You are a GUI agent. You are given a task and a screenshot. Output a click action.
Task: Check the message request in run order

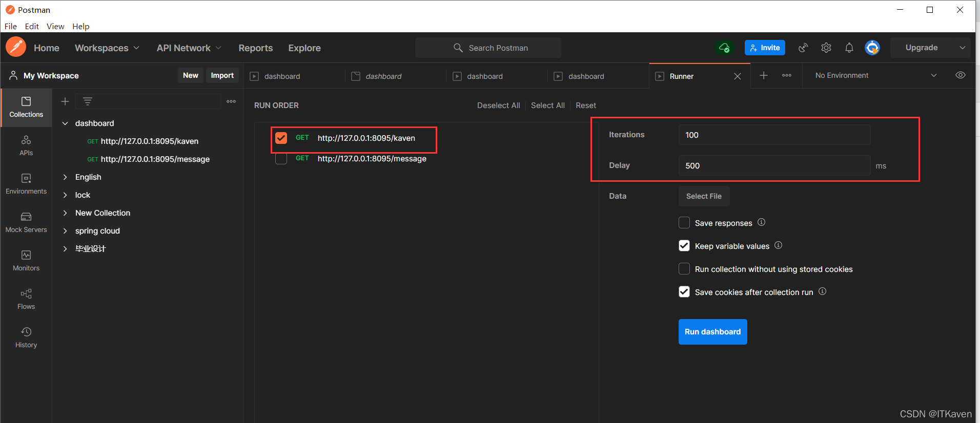click(281, 159)
